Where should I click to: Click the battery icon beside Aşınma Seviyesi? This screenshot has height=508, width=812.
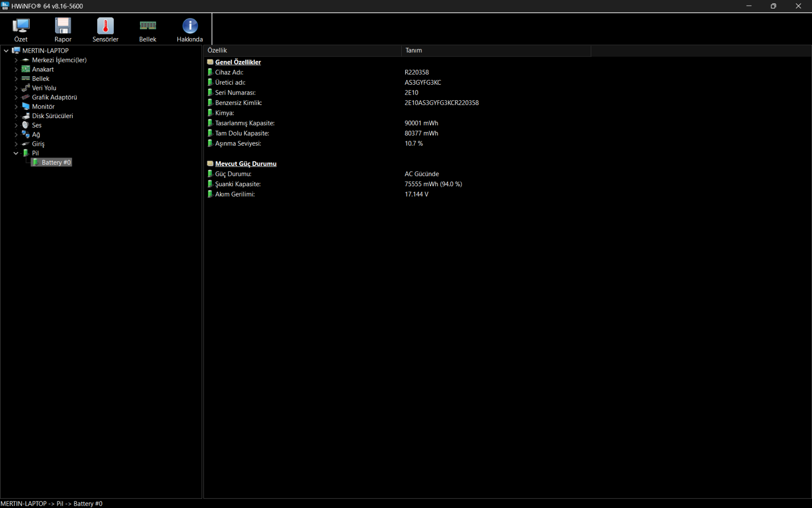pyautogui.click(x=210, y=143)
